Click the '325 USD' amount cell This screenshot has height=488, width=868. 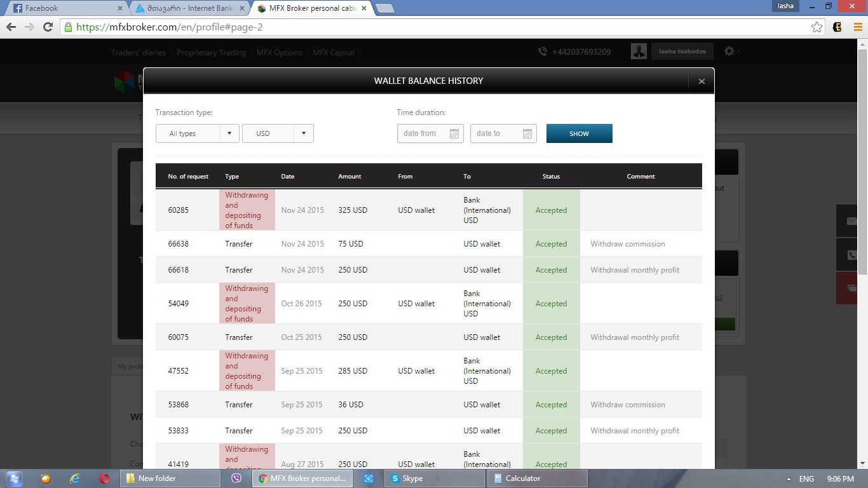pos(353,210)
